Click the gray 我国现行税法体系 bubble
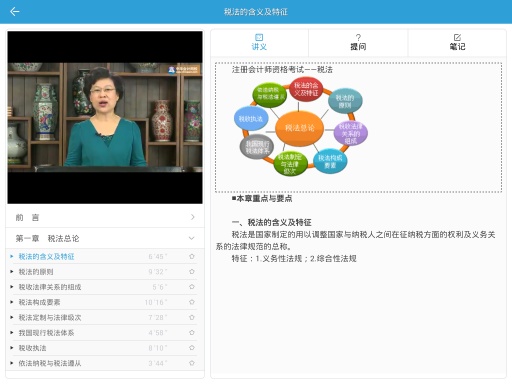This screenshot has height=384, width=512. (x=257, y=147)
